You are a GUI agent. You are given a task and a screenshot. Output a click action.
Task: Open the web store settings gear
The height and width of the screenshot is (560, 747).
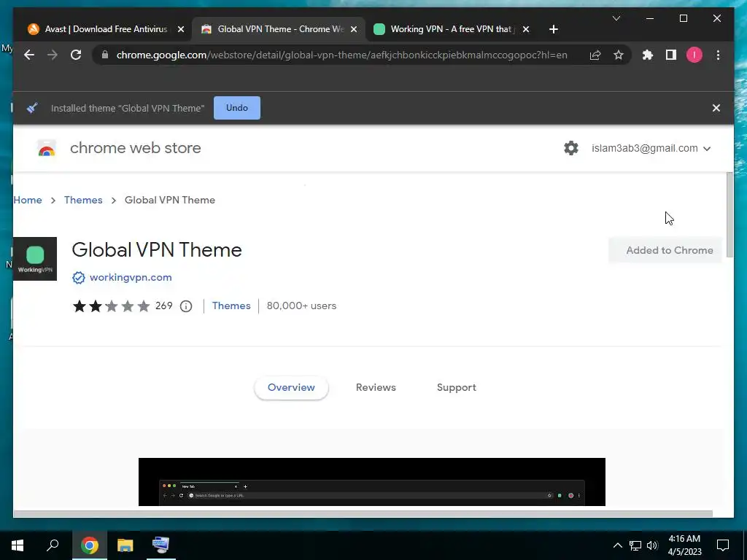(570, 148)
